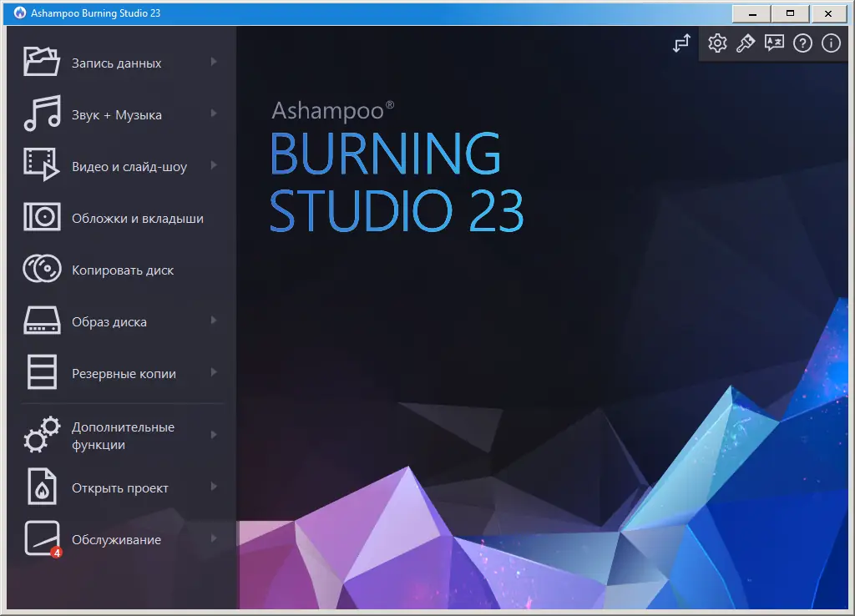Viewport: 855px width, 616px height.
Task: Click the stacked boxes icon for Резервные копии
Action: click(x=42, y=371)
